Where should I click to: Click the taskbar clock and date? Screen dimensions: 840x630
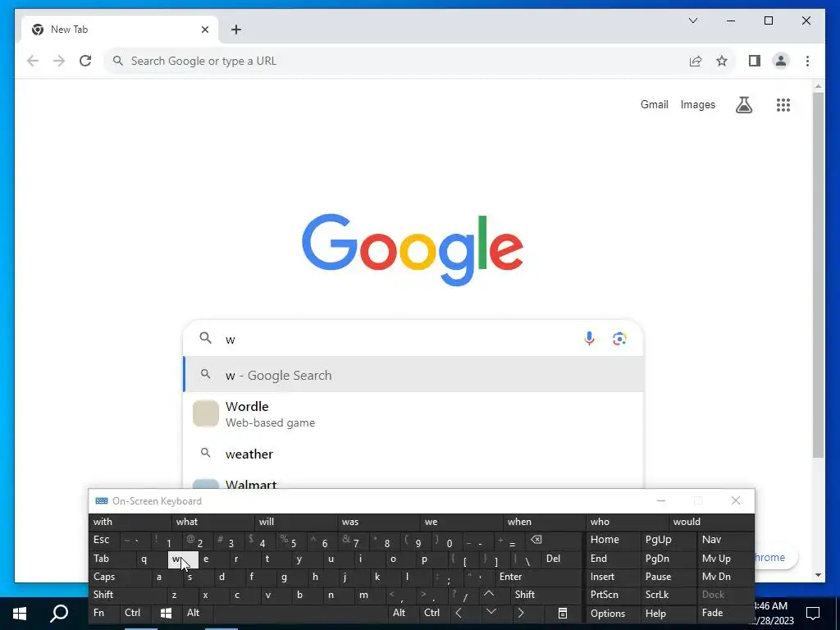click(x=774, y=614)
